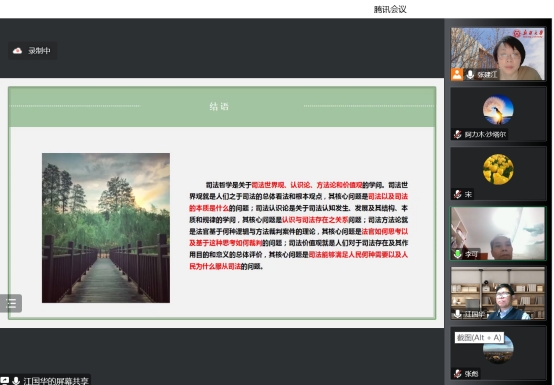The image size is (554, 385).
Task: Click the 录制中 recording status label
Action: 39,51
